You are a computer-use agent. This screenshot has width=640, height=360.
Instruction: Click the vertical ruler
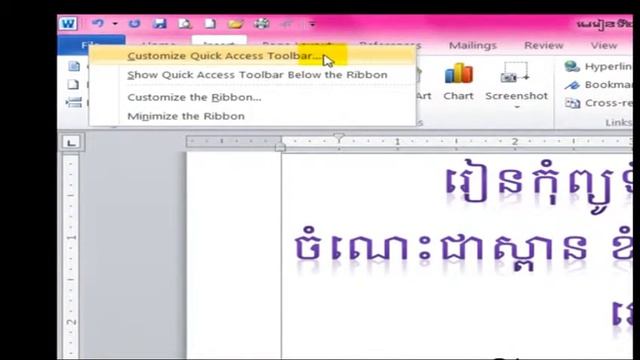point(71,256)
